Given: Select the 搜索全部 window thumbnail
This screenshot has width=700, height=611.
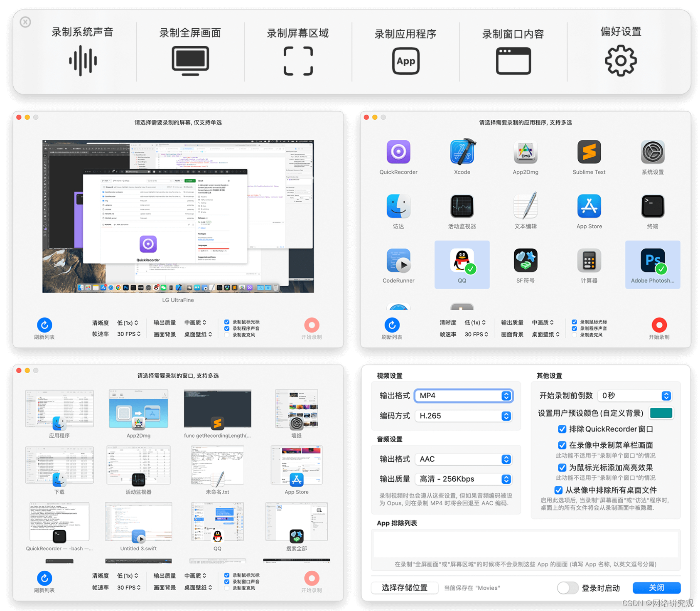Looking at the screenshot, I should (x=296, y=522).
